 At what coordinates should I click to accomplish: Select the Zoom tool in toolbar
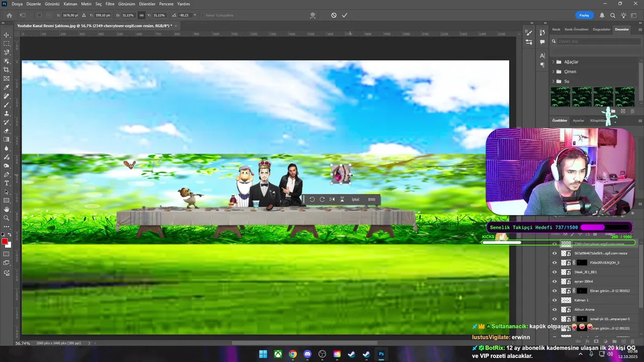click(7, 218)
